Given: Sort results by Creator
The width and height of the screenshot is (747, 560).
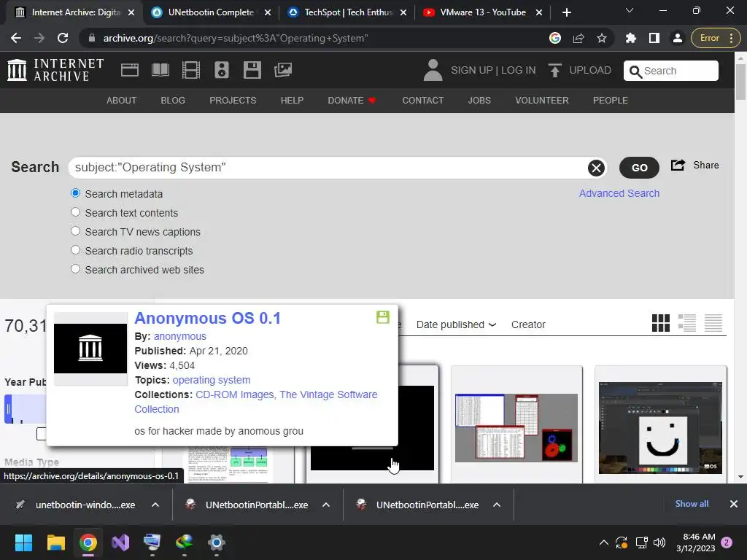Looking at the screenshot, I should click(x=528, y=324).
